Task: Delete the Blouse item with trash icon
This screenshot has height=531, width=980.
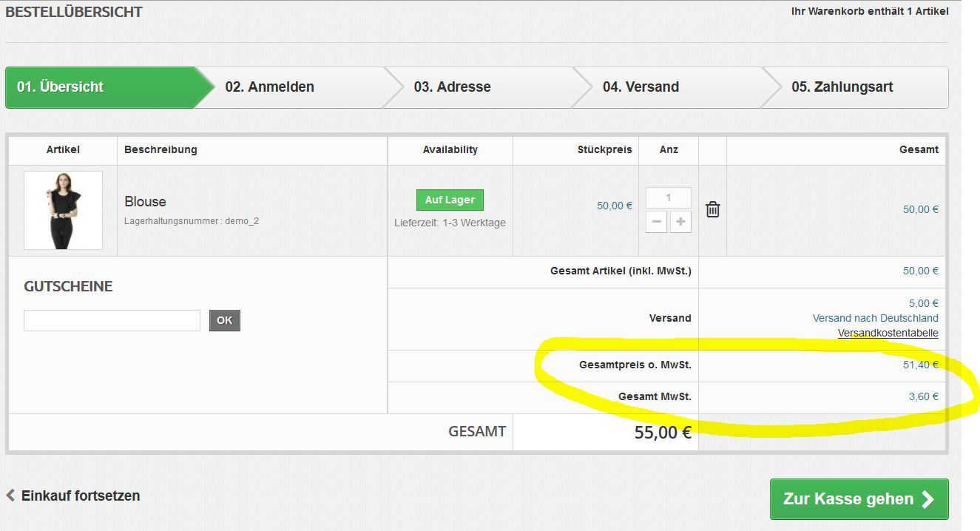Action: (x=712, y=210)
